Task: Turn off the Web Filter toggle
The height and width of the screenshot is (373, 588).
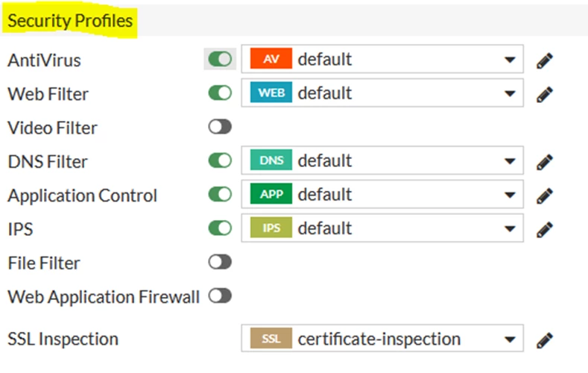Action: coord(220,93)
